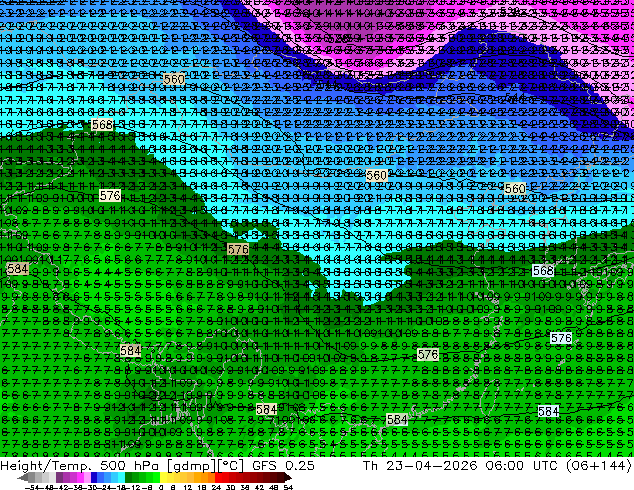Click the "Height/Temp. 500 hPa" title text
This screenshot has height=490, width=634.
tap(80, 465)
